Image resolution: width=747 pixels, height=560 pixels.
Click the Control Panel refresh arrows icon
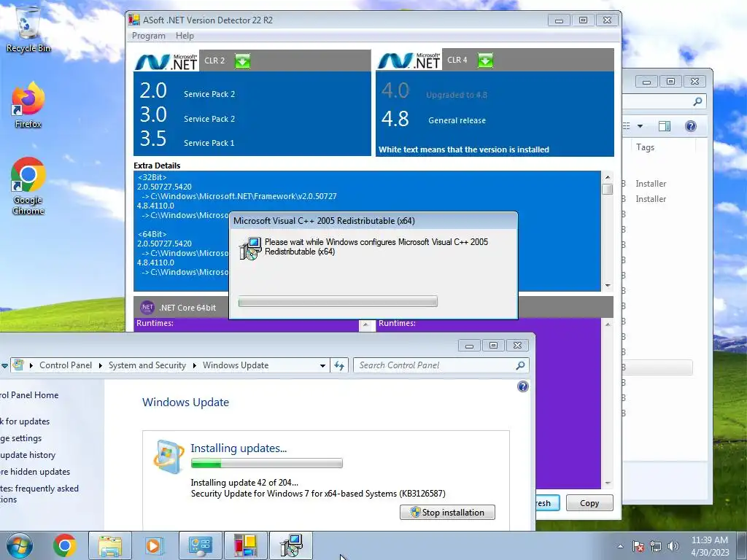tap(339, 365)
